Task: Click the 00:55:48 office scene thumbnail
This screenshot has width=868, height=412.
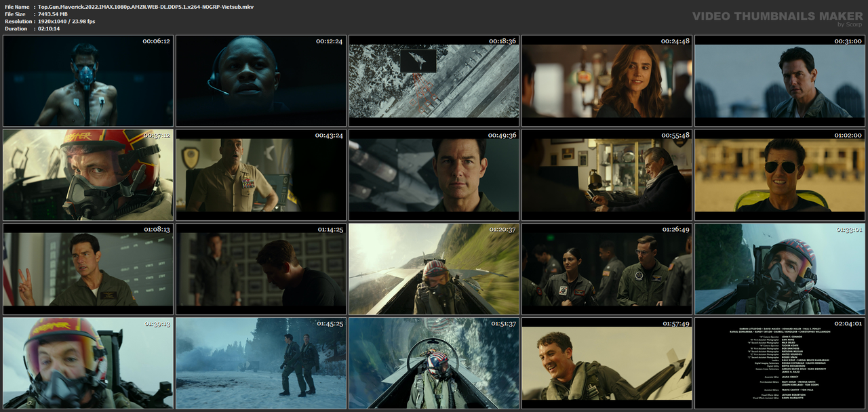Action: click(607, 176)
